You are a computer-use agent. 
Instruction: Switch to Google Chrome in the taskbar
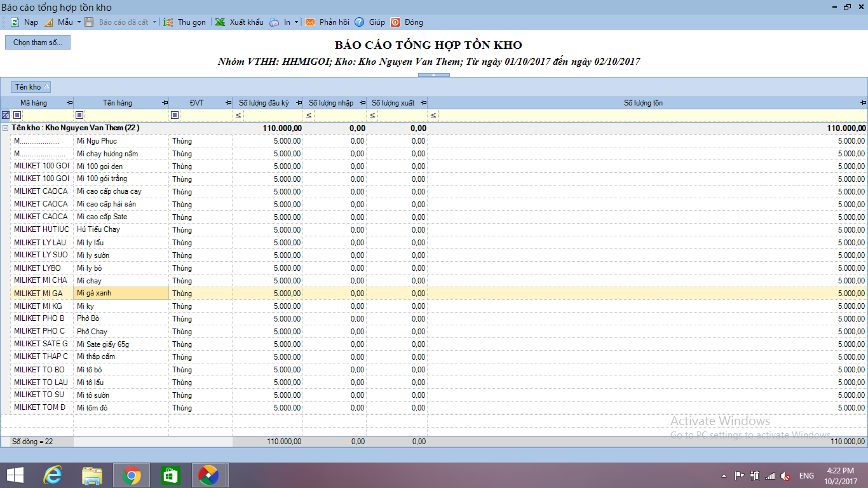(132, 475)
